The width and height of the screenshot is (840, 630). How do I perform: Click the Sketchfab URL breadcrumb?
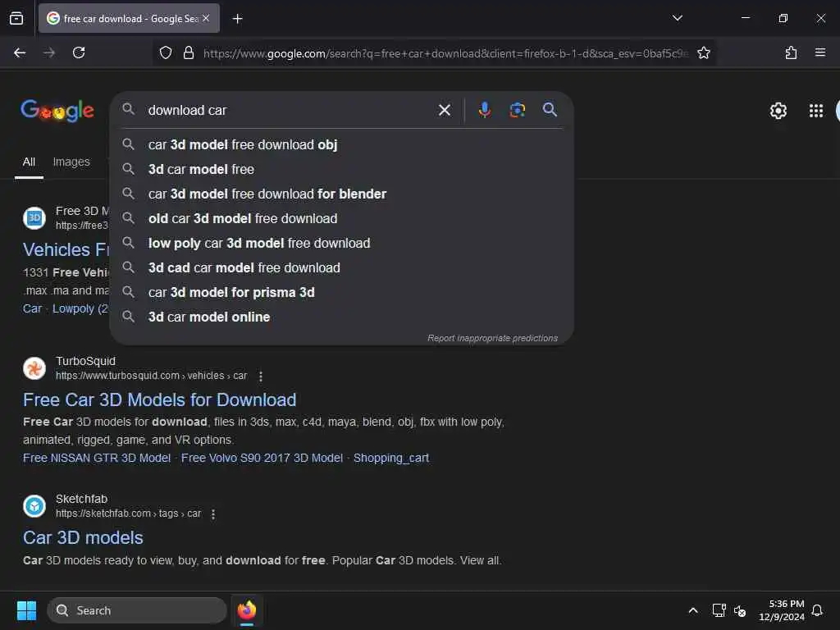pyautogui.click(x=128, y=514)
